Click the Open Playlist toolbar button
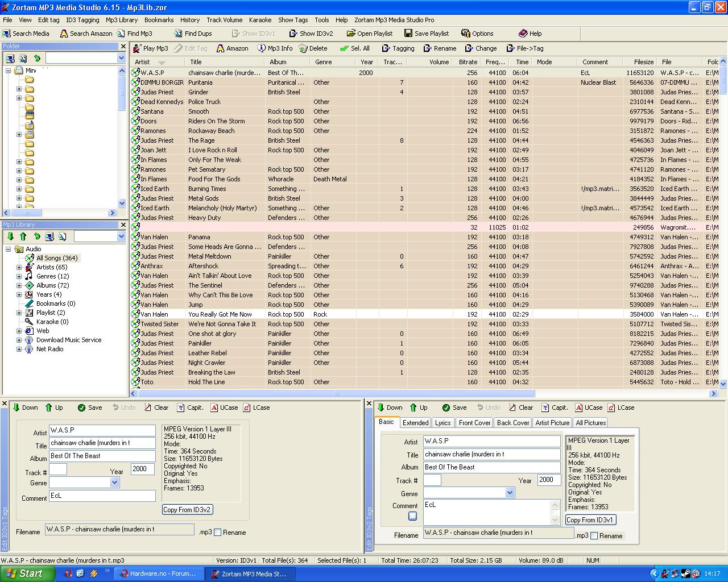This screenshot has width=728, height=582. 370,34
